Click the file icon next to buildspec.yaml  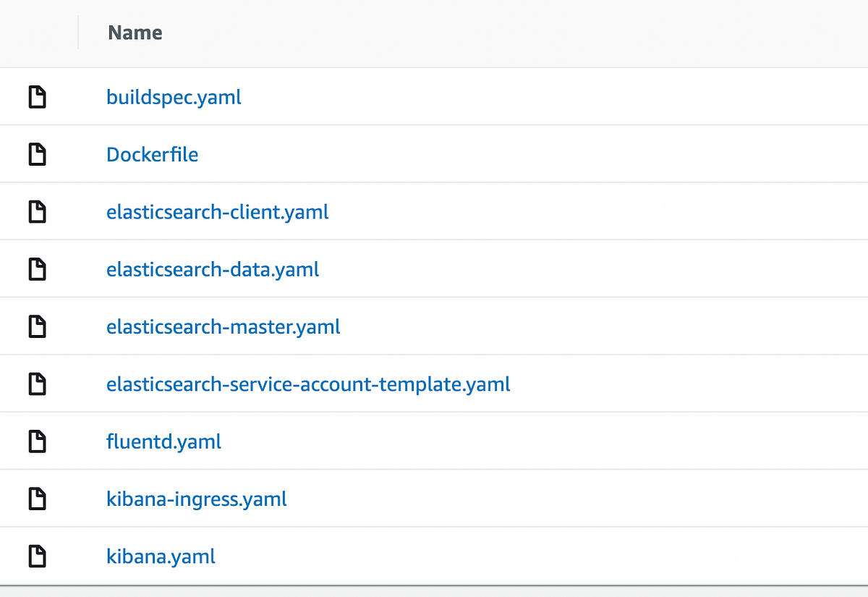pyautogui.click(x=37, y=96)
